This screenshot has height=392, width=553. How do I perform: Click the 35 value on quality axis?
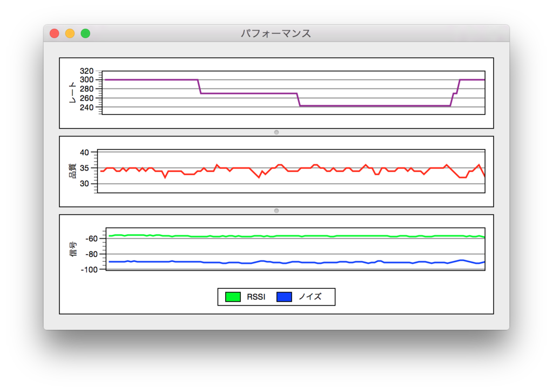click(x=85, y=168)
